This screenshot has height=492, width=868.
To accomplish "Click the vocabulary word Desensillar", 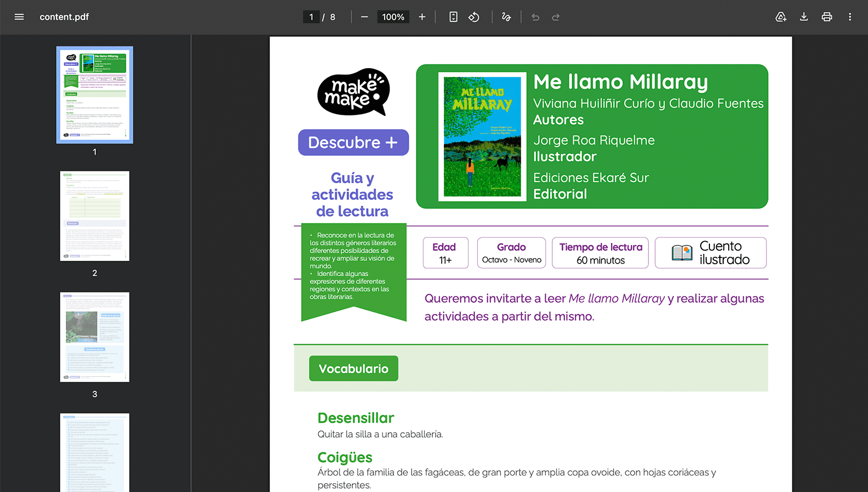I will click(x=356, y=418).
